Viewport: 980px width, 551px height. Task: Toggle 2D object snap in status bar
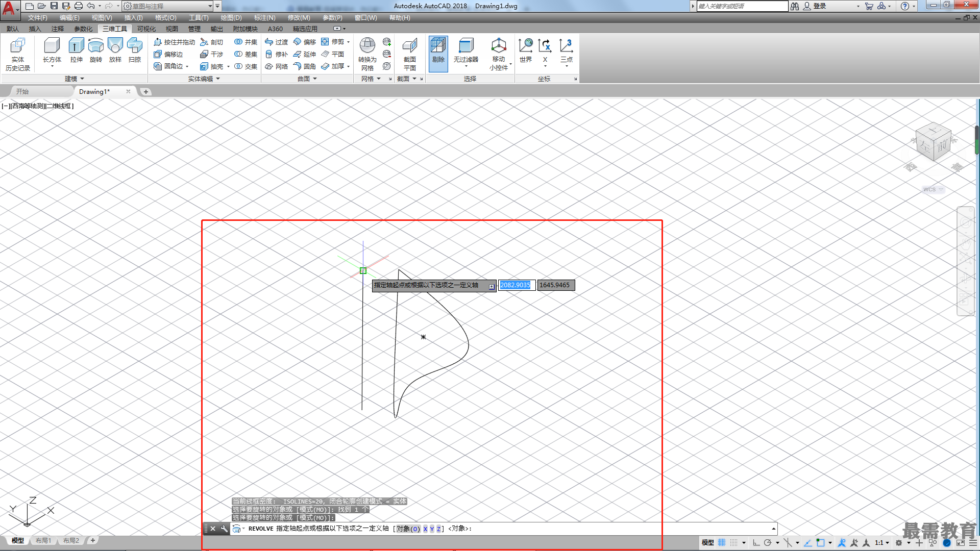pyautogui.click(x=820, y=543)
